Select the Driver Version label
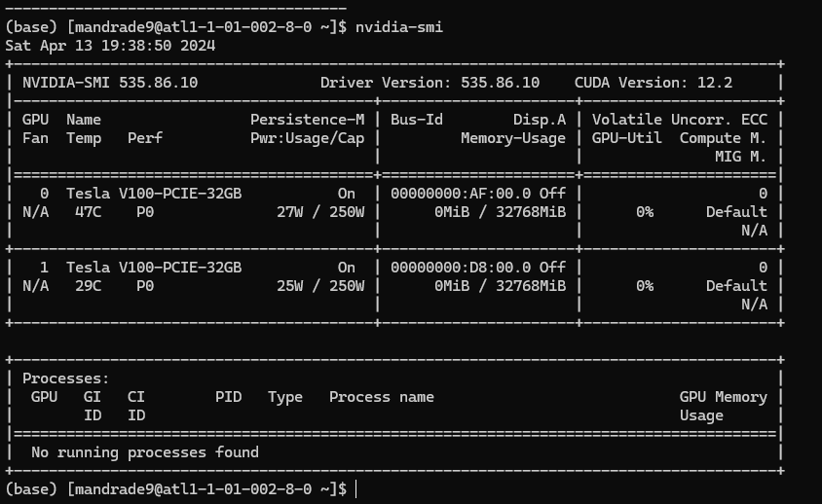This screenshot has width=822, height=504. (381, 83)
